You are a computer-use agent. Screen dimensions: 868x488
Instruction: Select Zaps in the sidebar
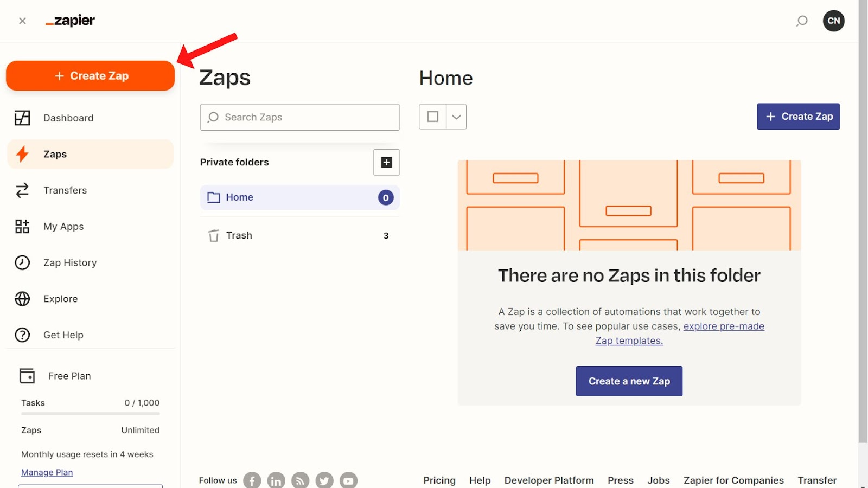click(90, 154)
